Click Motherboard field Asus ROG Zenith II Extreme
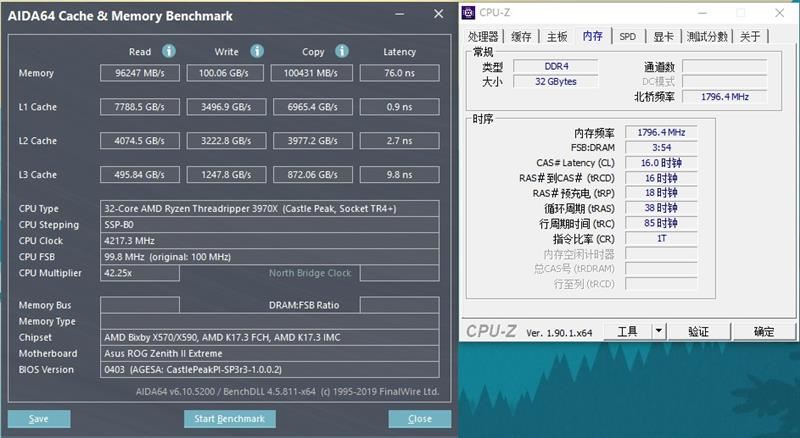The image size is (800, 438). (269, 353)
